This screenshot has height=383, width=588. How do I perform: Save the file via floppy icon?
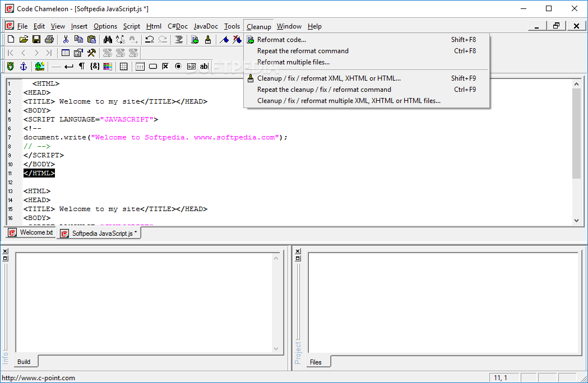point(36,39)
